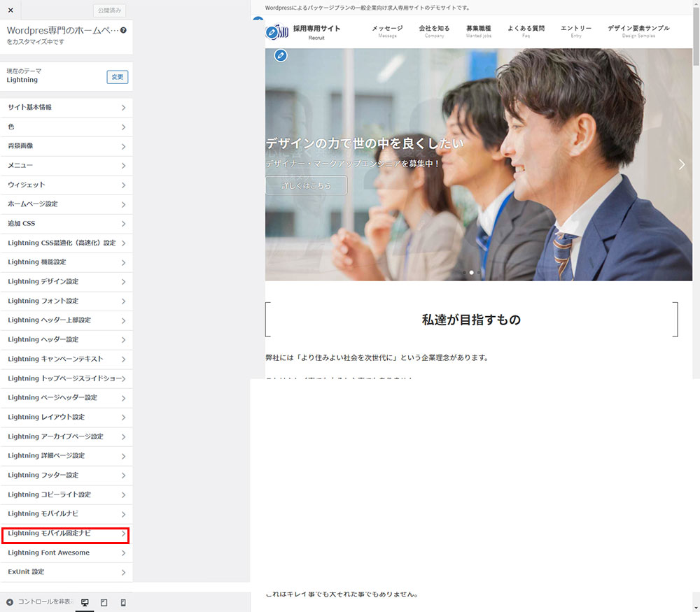
Task: Click the pencil edit icon on the slideshow
Action: click(x=281, y=55)
